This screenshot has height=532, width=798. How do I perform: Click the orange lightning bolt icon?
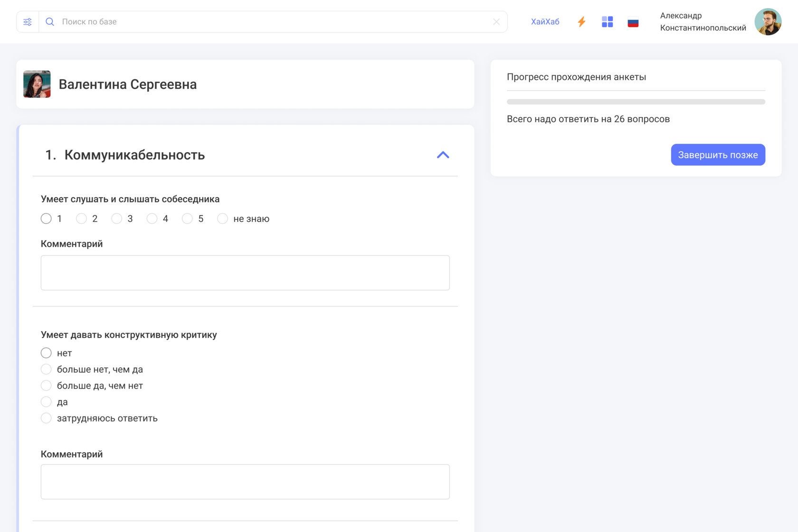coord(581,22)
